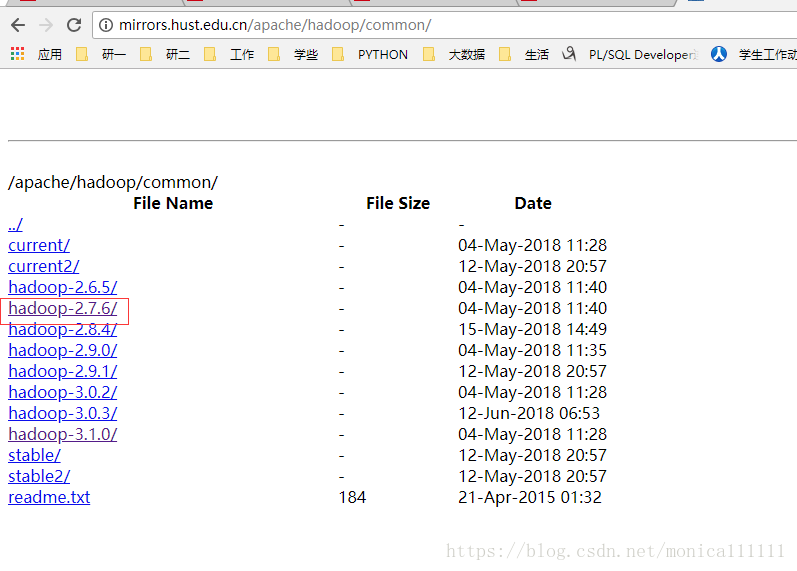Open the Apps grid icon

click(x=17, y=54)
